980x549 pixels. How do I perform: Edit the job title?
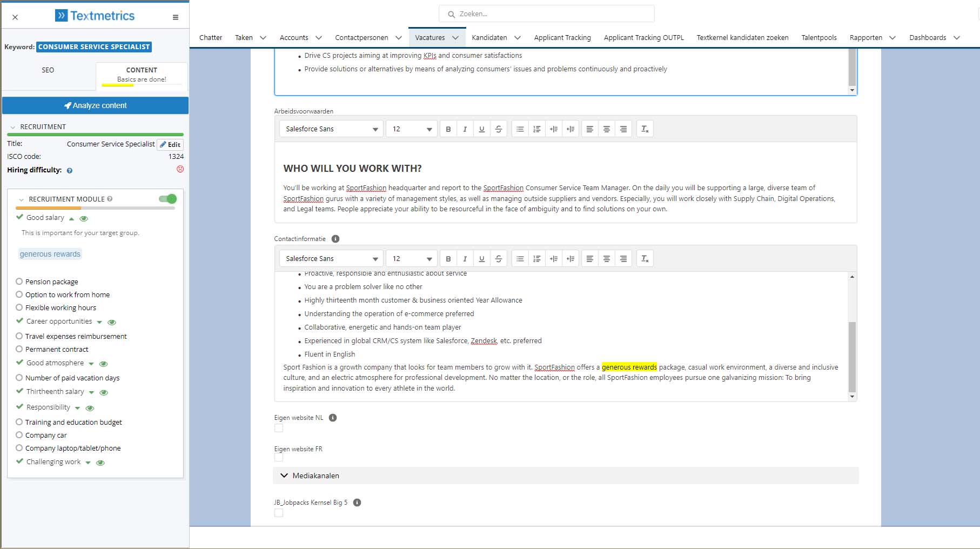coord(170,144)
